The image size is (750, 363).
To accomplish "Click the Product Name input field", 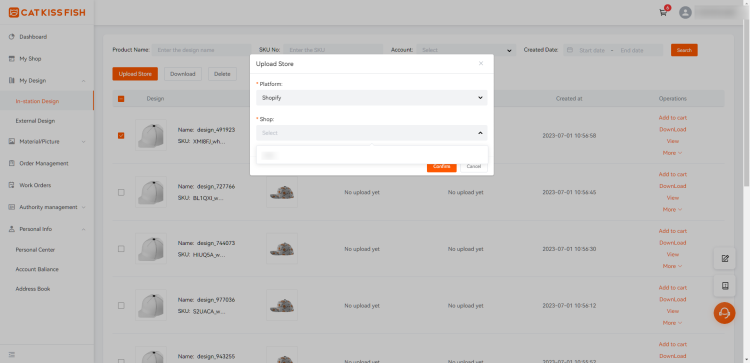I will pos(201,50).
